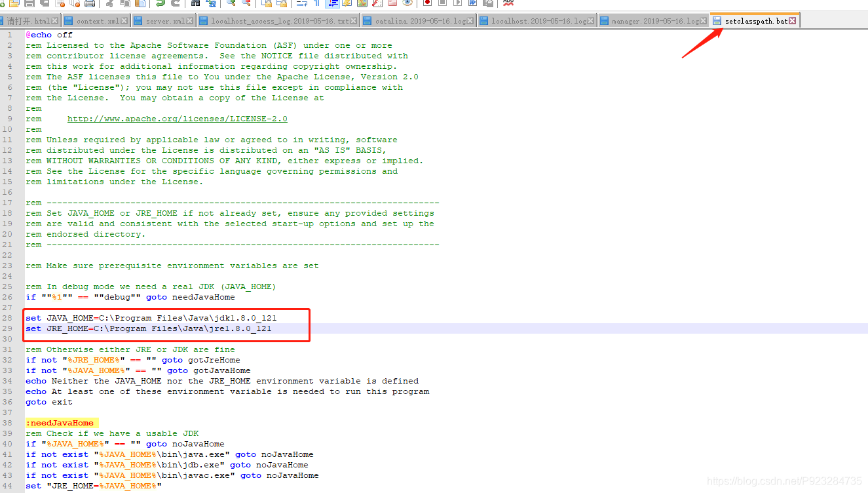Toggle synchronized horizontal scrolling icon
The width and height of the screenshot is (868, 493).
coord(282,3)
